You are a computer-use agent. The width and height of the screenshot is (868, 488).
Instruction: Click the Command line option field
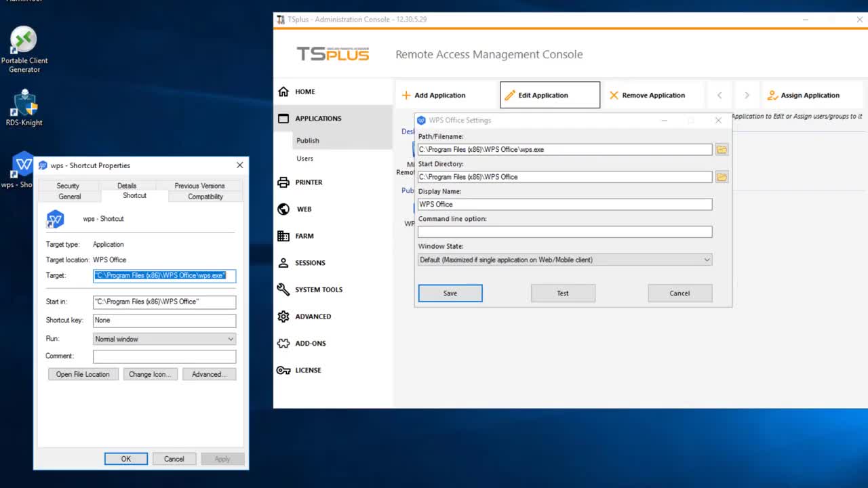[x=565, y=232]
